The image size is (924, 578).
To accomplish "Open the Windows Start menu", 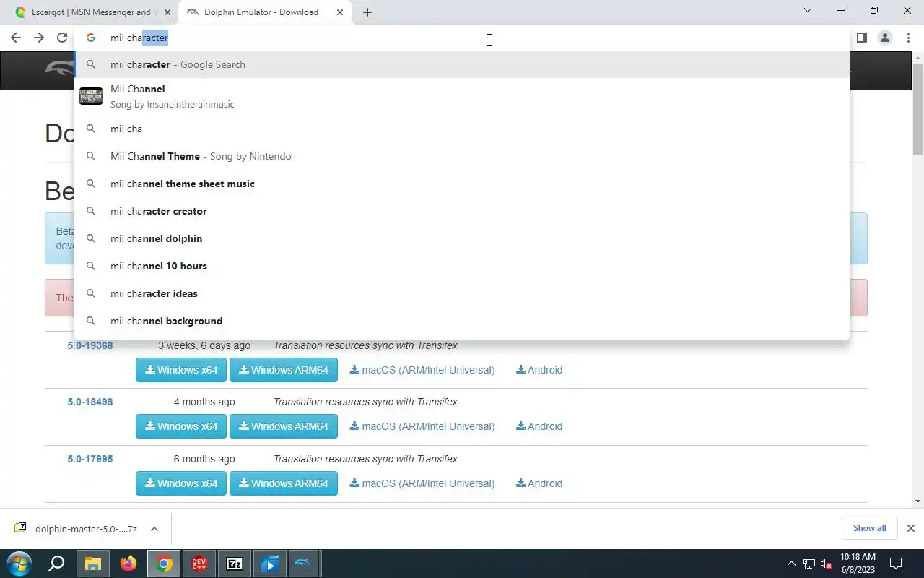I will (x=19, y=564).
